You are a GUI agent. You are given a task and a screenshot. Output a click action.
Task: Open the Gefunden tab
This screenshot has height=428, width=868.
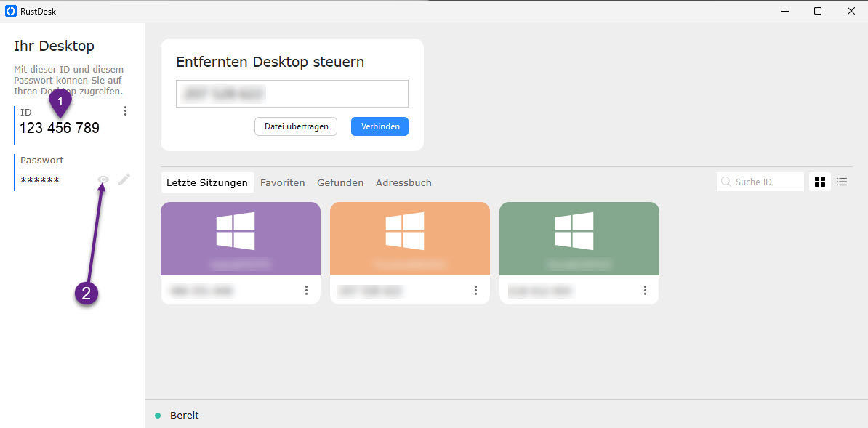pyautogui.click(x=340, y=182)
